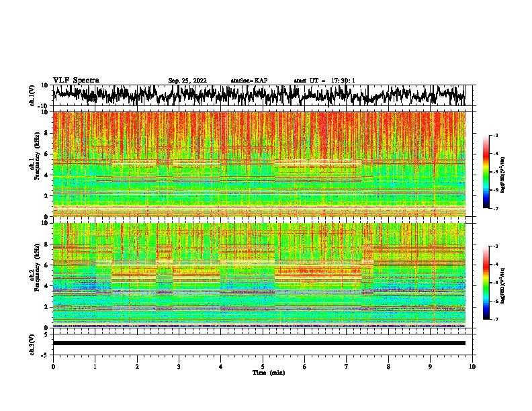Click ch.2 spectrogram frequency tick "2"
This screenshot has width=532, height=411.
(x=46, y=307)
